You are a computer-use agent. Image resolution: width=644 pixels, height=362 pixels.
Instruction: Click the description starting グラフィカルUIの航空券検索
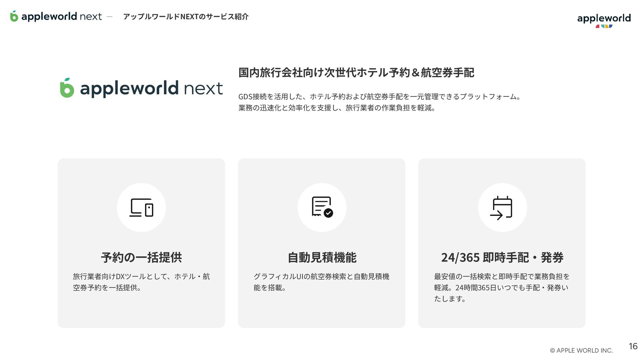(x=321, y=282)
